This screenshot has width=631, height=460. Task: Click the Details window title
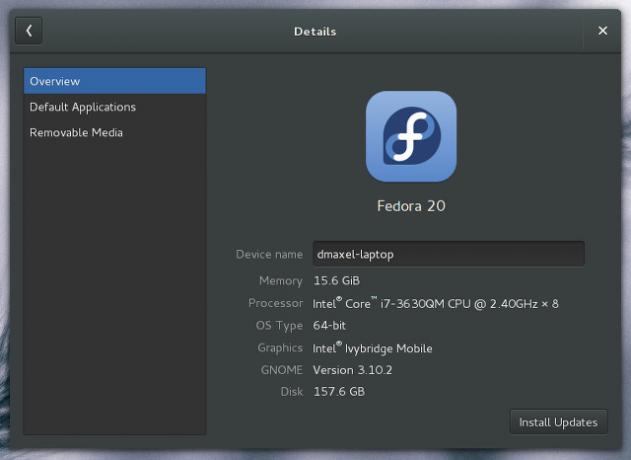pos(315,31)
